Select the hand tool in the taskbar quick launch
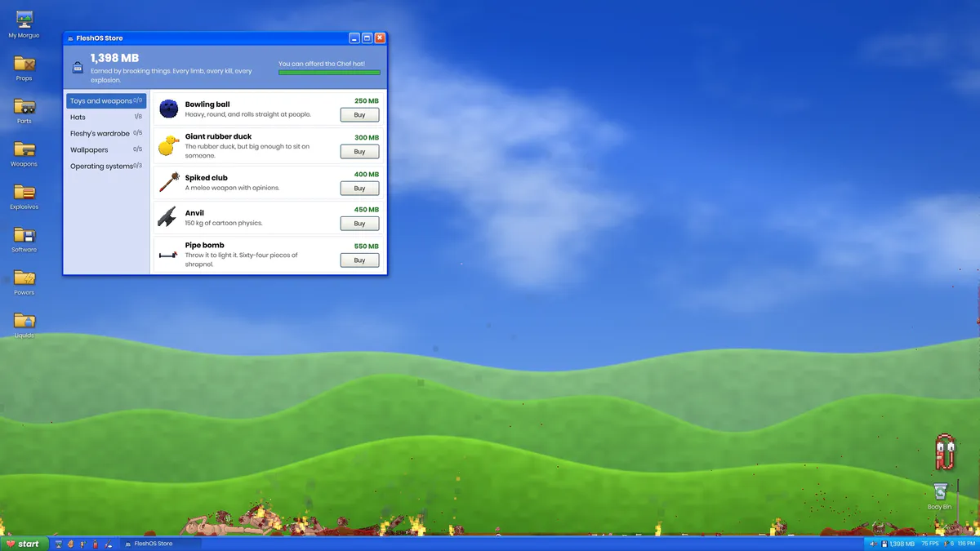Viewport: 980px width, 551px height. point(71,544)
